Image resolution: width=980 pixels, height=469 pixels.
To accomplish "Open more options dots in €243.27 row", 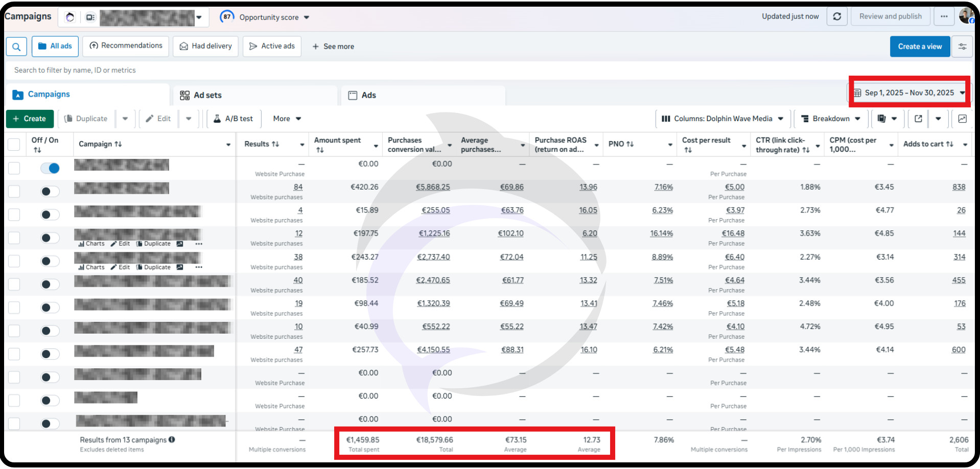I will click(199, 267).
